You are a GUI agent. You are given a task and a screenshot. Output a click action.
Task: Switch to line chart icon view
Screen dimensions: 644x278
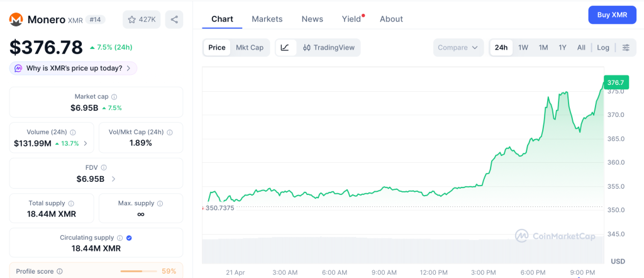click(285, 48)
